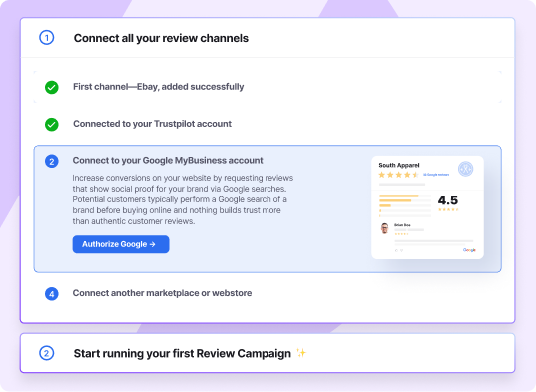Expand the Start running your first Review Campaign section
Image resolution: width=536 pixels, height=392 pixels.
pos(268,353)
